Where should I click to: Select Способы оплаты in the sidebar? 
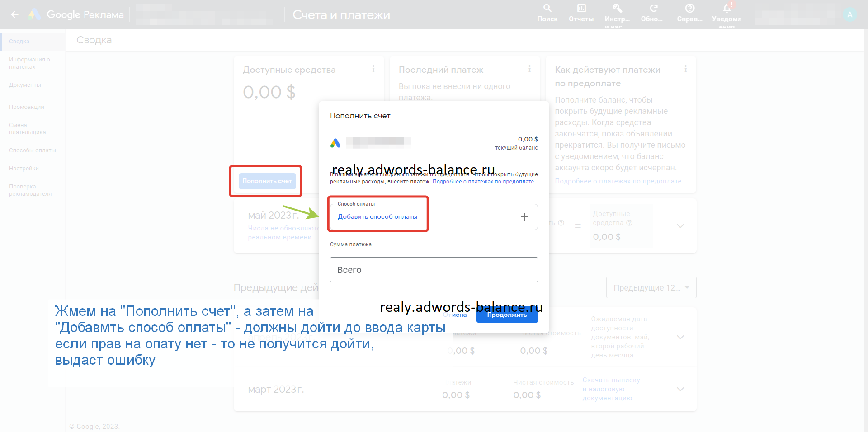33,150
